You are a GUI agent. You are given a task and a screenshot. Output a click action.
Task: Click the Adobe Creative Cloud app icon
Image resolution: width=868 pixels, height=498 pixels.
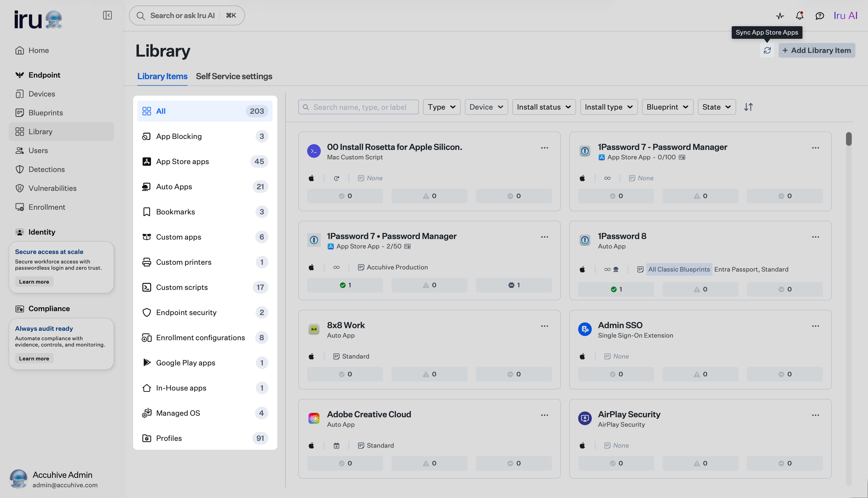(314, 418)
